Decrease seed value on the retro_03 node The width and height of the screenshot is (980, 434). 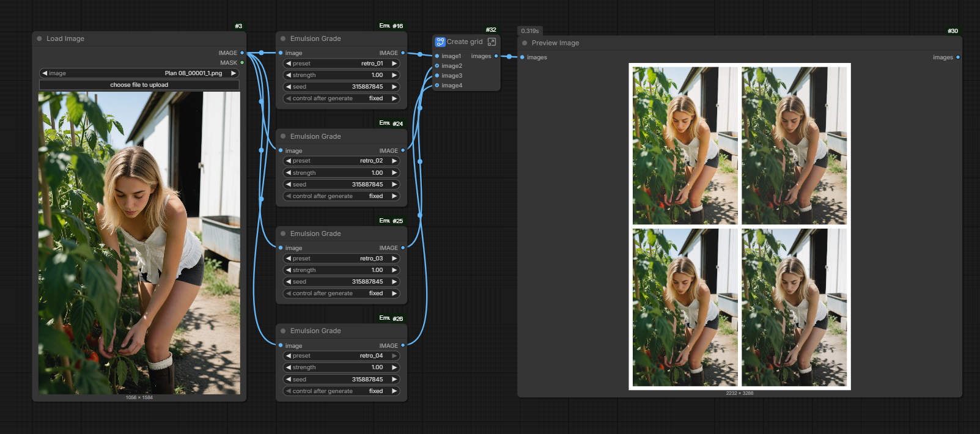click(289, 282)
